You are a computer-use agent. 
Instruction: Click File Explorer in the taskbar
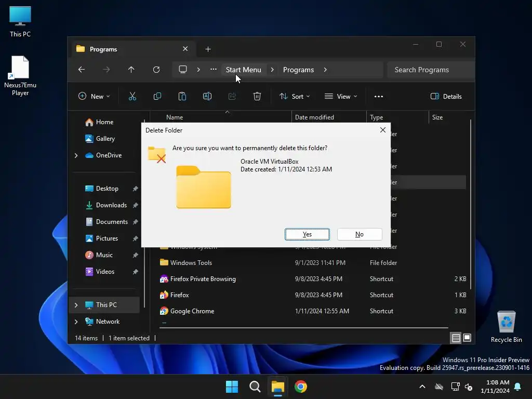click(277, 387)
